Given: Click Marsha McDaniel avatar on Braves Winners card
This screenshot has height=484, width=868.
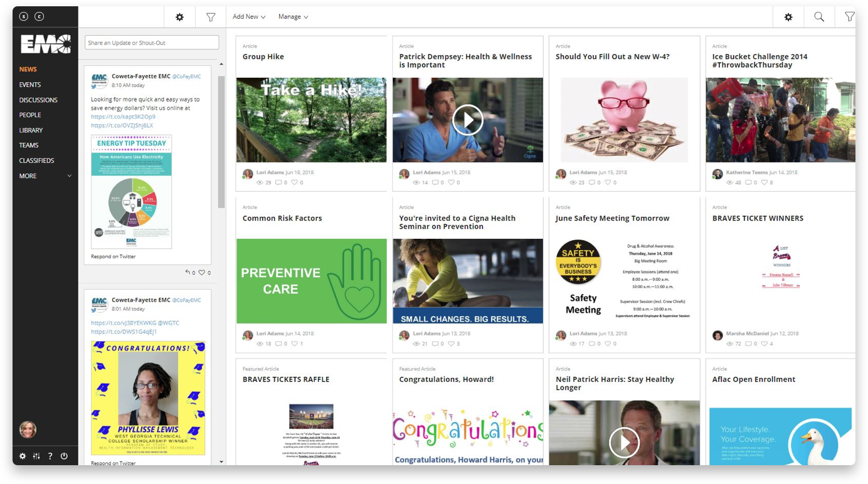Looking at the screenshot, I should pos(717,335).
